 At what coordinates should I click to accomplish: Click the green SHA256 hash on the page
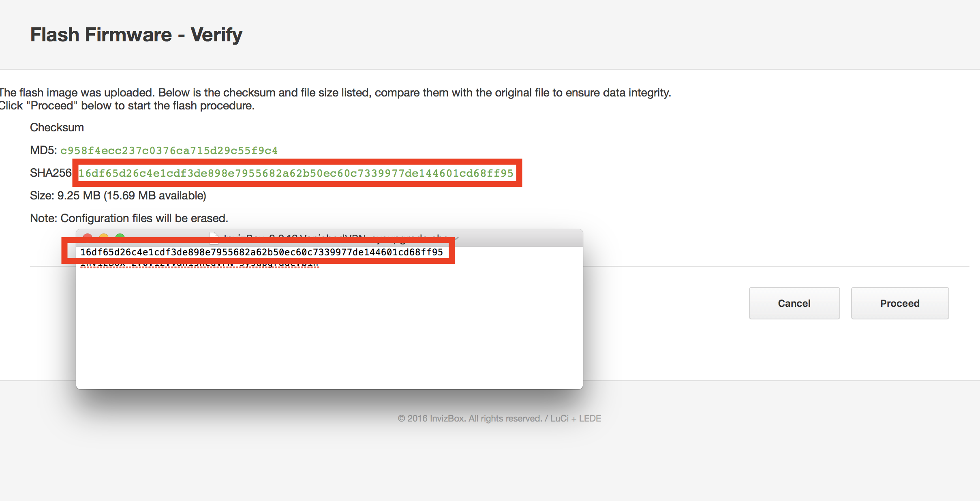[296, 173]
